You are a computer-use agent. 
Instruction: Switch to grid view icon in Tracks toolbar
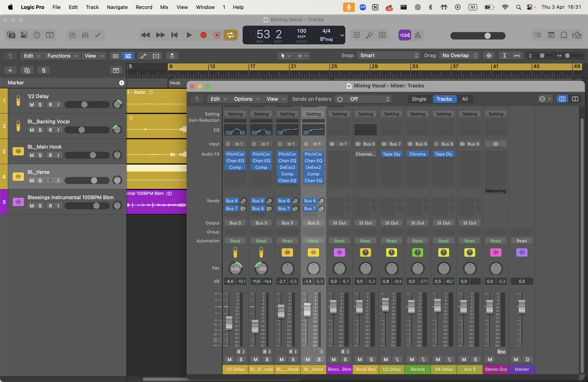tap(115, 56)
